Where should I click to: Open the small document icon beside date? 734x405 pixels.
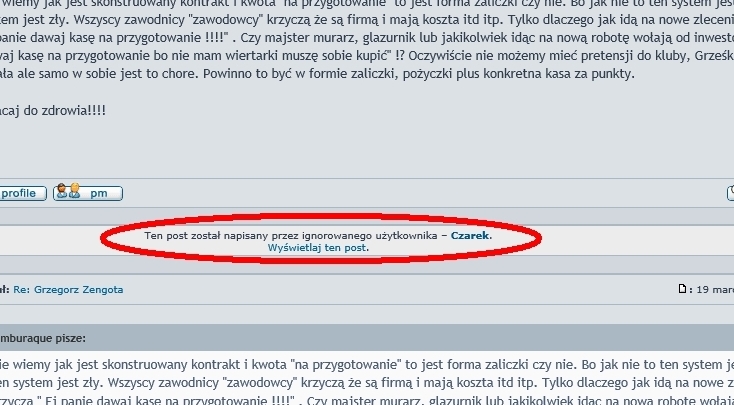pos(683,289)
